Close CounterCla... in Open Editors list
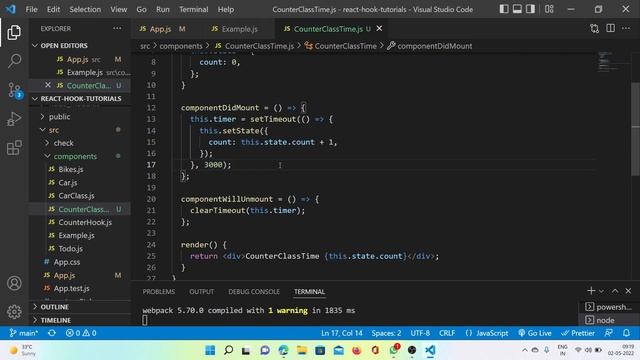 coord(48,85)
